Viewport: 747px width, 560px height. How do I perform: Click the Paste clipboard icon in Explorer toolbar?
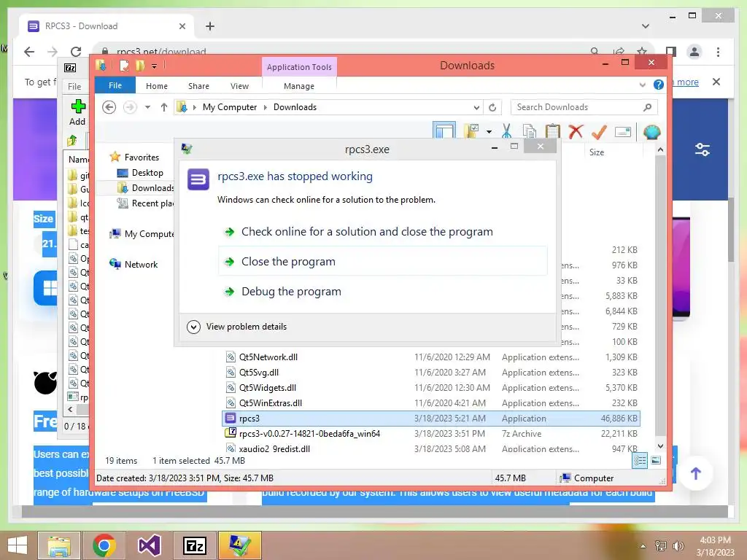tap(553, 131)
